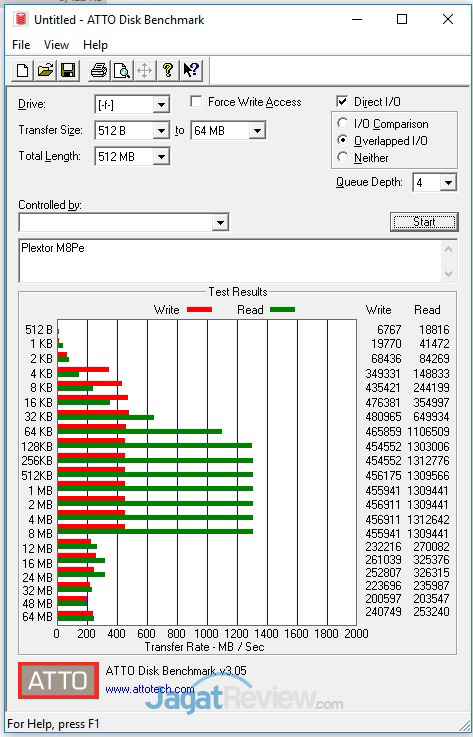Open a saved benchmark file icon

coord(46,71)
